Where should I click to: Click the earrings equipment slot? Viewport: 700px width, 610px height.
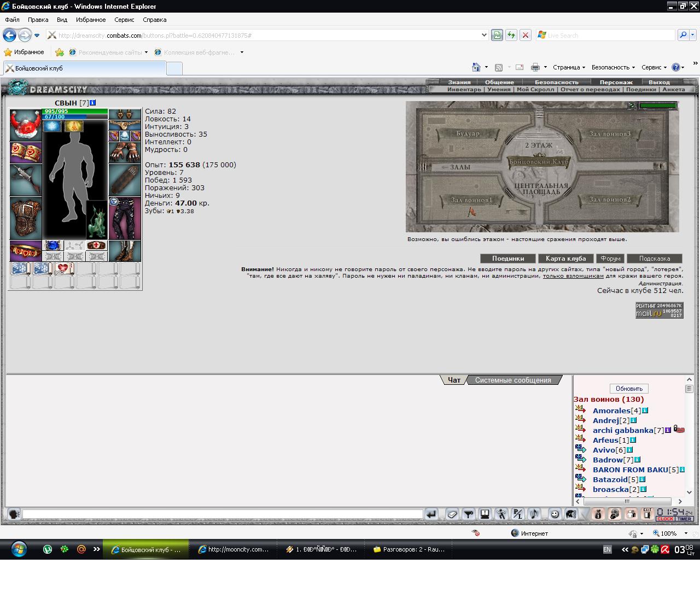tap(125, 114)
